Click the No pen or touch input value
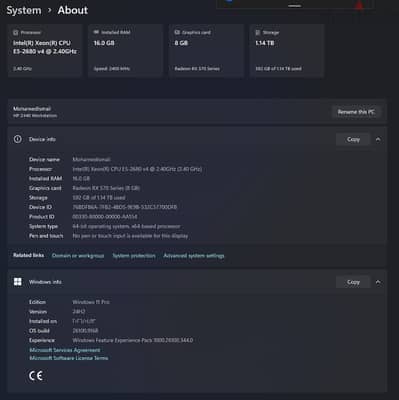399x400 pixels. pyautogui.click(x=130, y=236)
